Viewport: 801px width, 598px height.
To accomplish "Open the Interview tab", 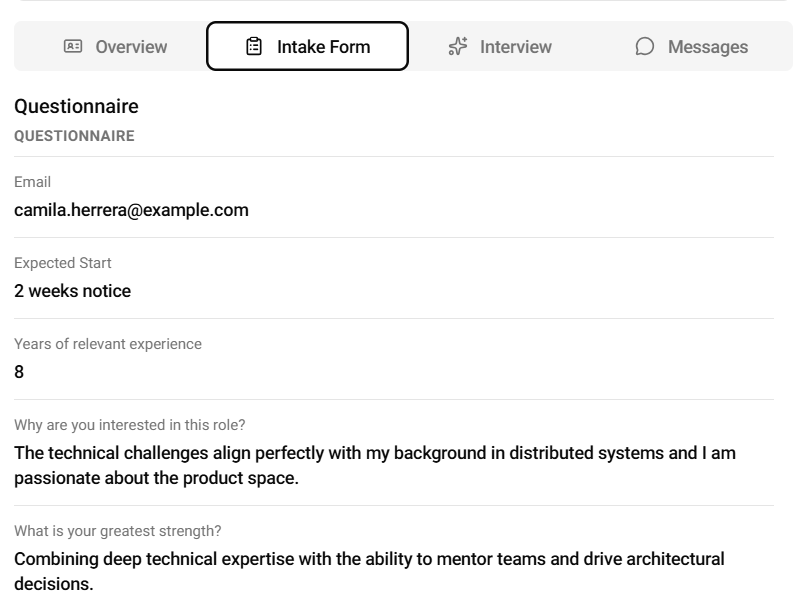I will (x=515, y=47).
